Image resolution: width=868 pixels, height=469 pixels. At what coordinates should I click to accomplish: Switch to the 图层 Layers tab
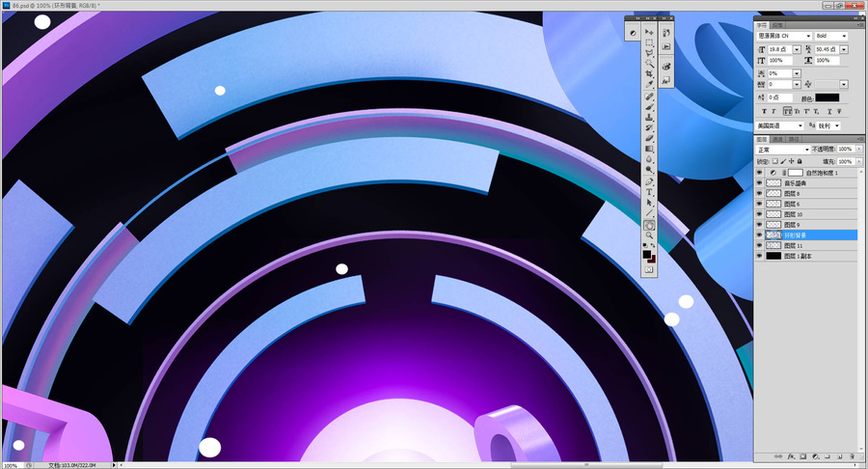coord(762,139)
